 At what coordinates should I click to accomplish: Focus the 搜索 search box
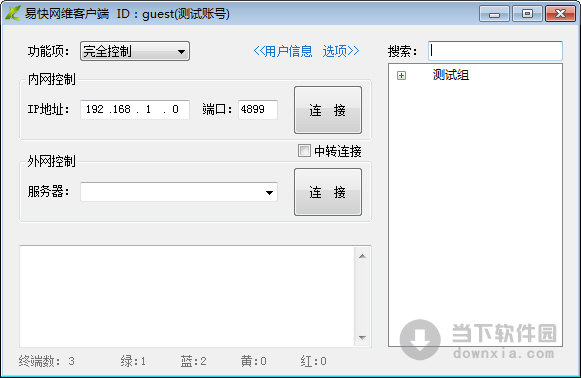point(495,51)
